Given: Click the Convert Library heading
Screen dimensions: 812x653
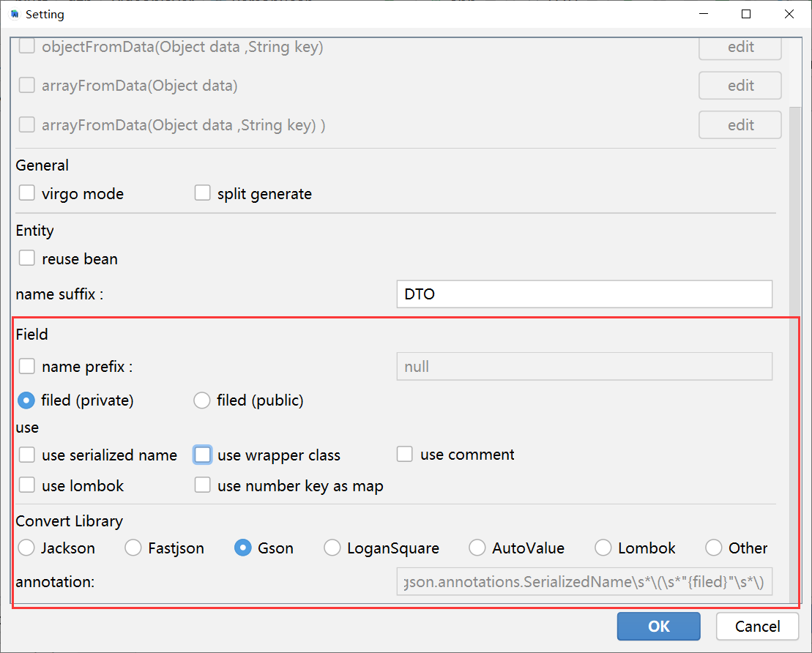Looking at the screenshot, I should pyautogui.click(x=70, y=521).
